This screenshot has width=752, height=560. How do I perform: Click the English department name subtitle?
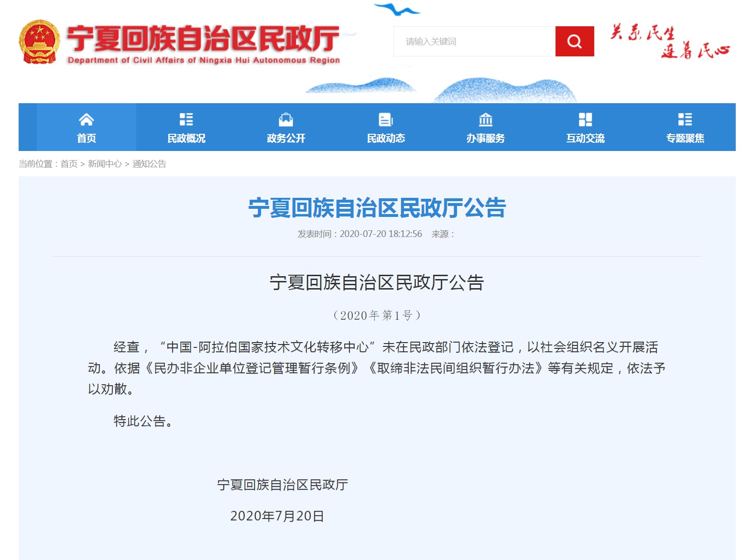pos(204,60)
